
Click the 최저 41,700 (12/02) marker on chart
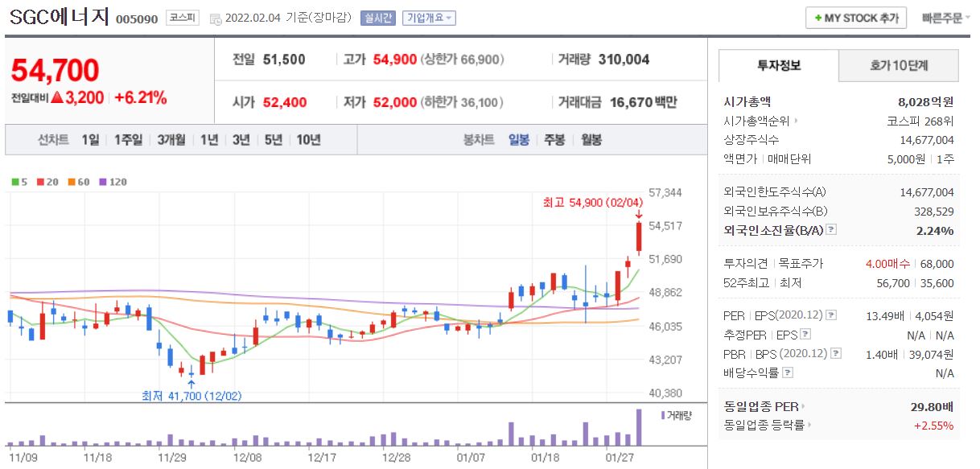191,395
